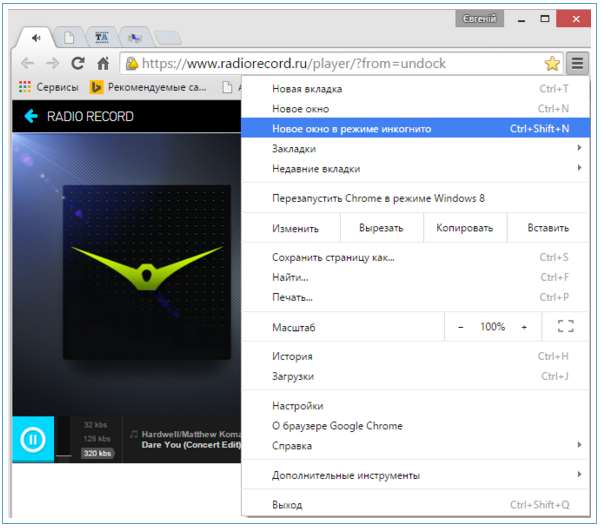
Task: Increase zoom with the plus button
Action: tap(524, 327)
